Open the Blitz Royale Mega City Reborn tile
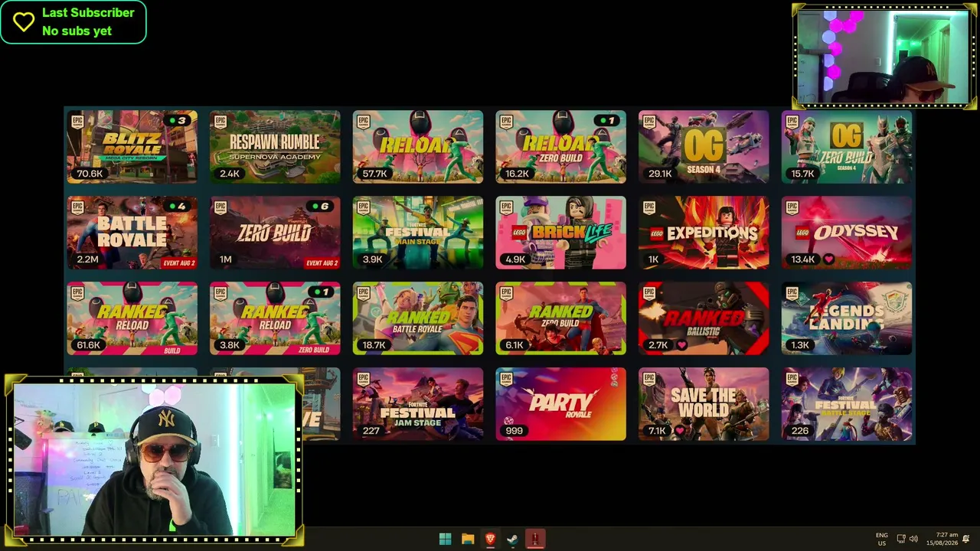 tap(132, 147)
